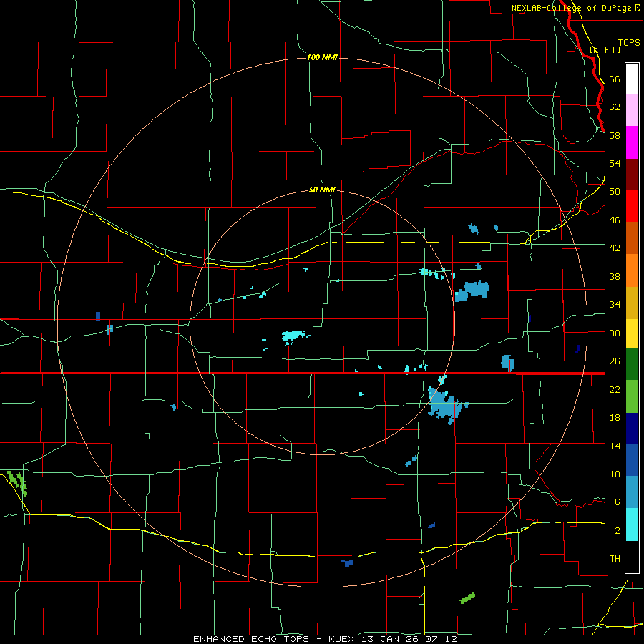Image resolution: width=644 pixels, height=644 pixels.
Task: Pick the magenta swatch in the color scale
Action: click(x=632, y=142)
